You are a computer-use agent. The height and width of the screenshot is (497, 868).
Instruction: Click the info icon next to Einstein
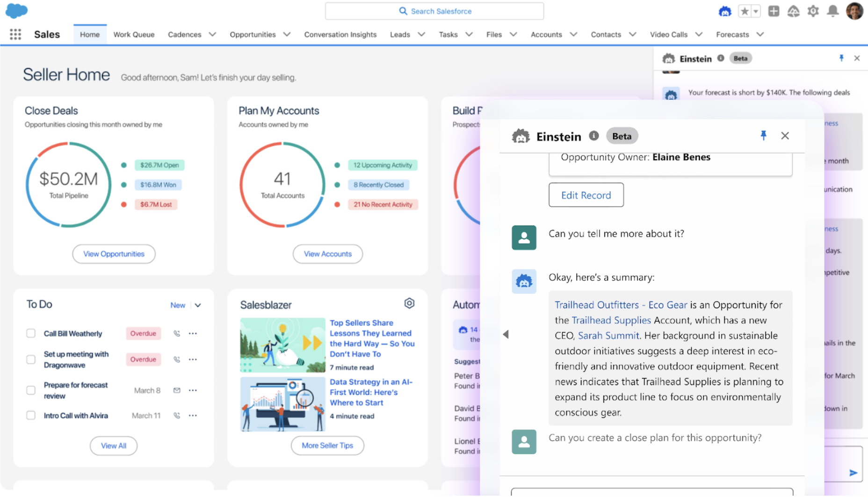(594, 136)
